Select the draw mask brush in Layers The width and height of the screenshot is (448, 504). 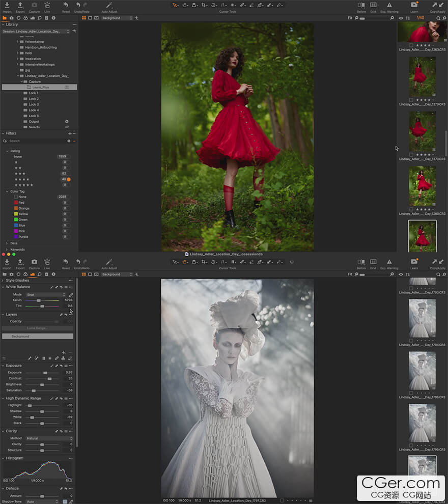(x=30, y=358)
